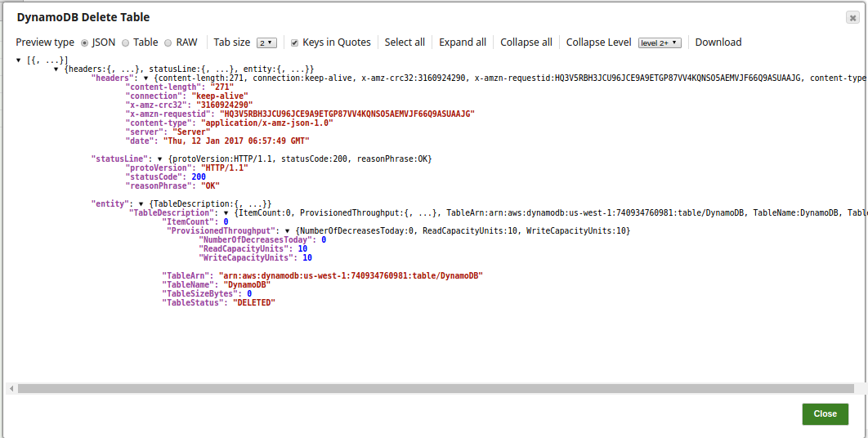Click the TableArn value string
868x438 pixels.
[x=351, y=275]
